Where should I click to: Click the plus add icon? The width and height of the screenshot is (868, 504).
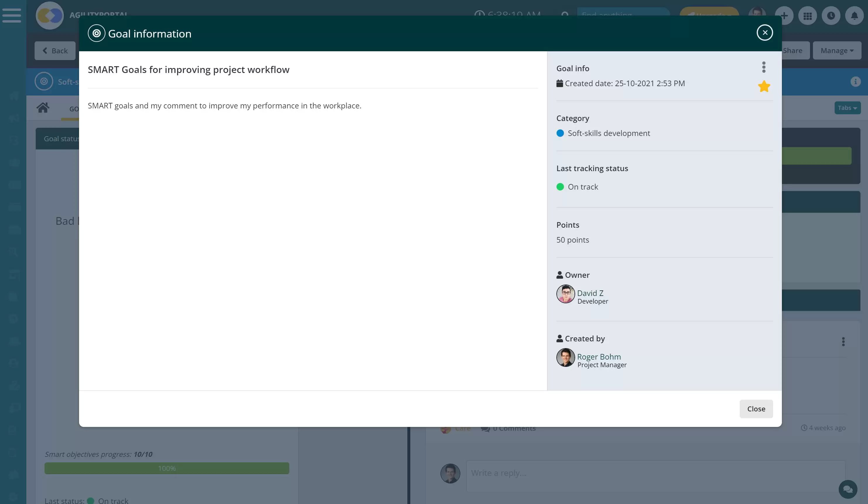[784, 16]
